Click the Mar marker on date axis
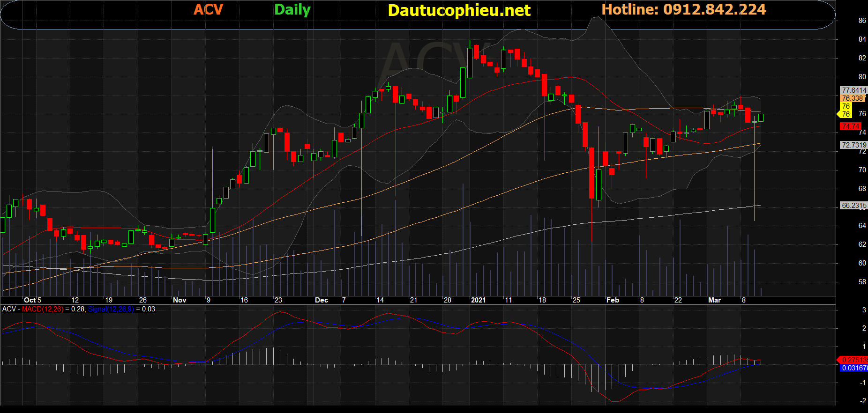Image resolution: width=868 pixels, height=413 pixels. (714, 300)
